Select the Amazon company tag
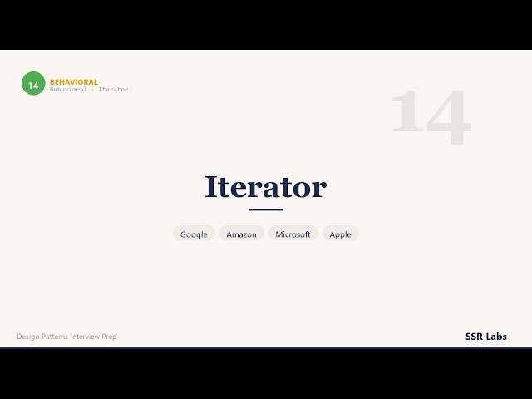 (x=242, y=234)
